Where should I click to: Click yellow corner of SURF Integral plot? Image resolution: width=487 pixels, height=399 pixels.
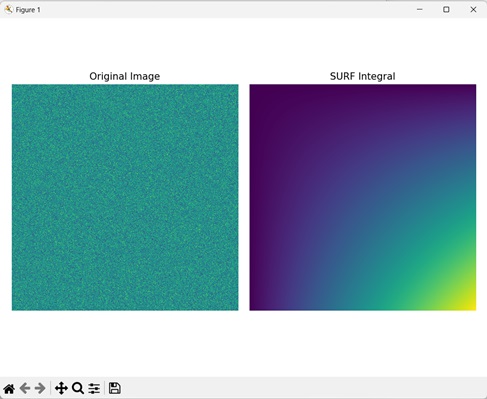[x=468, y=303]
